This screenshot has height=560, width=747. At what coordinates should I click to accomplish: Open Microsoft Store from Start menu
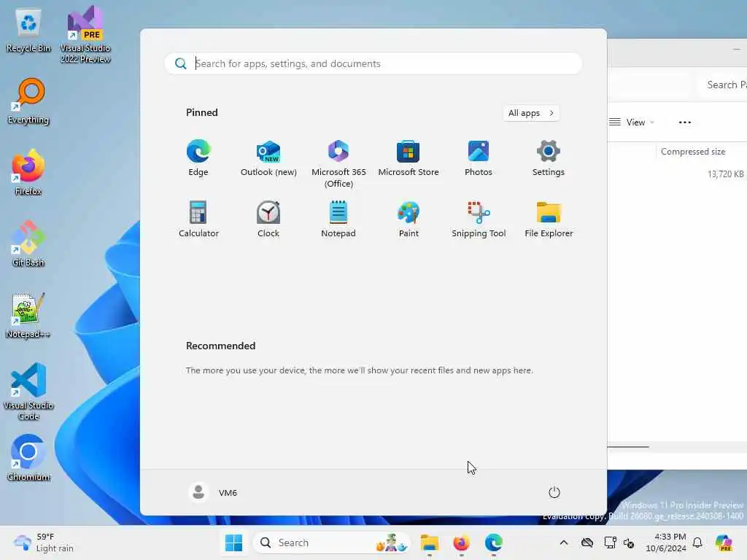pos(409,158)
